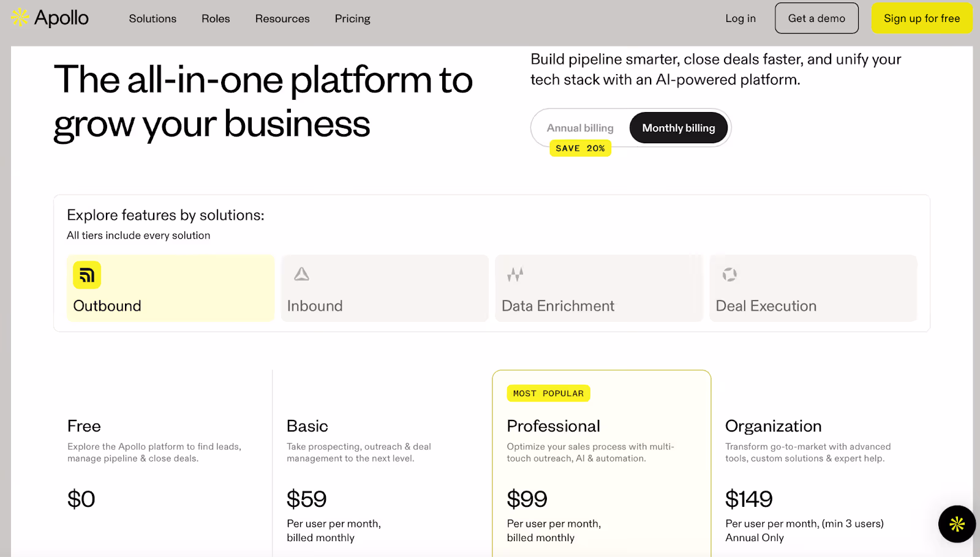Screen dimensions: 980x557
Task: Switch to the Deal Execution solution
Action: pos(812,288)
